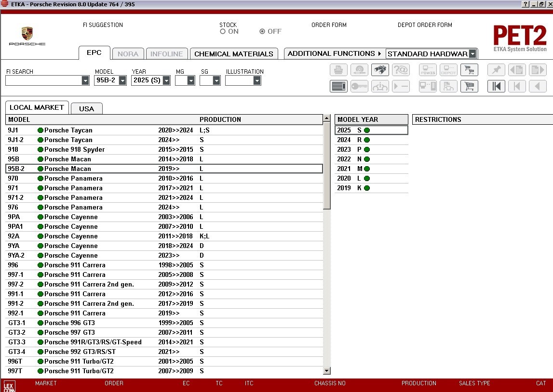Click the ADDITIONAL FUNCTIONS button
Viewport: 553px width, 392px height.
tap(334, 53)
